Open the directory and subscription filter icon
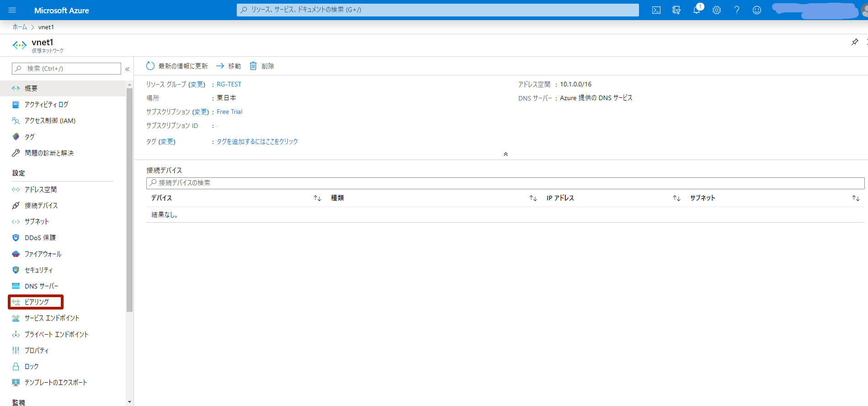 (x=676, y=10)
